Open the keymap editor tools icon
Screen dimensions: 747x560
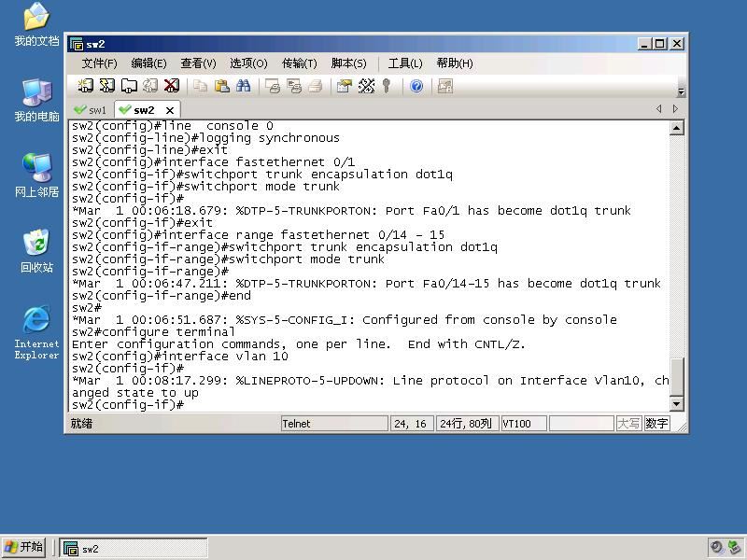(x=366, y=86)
